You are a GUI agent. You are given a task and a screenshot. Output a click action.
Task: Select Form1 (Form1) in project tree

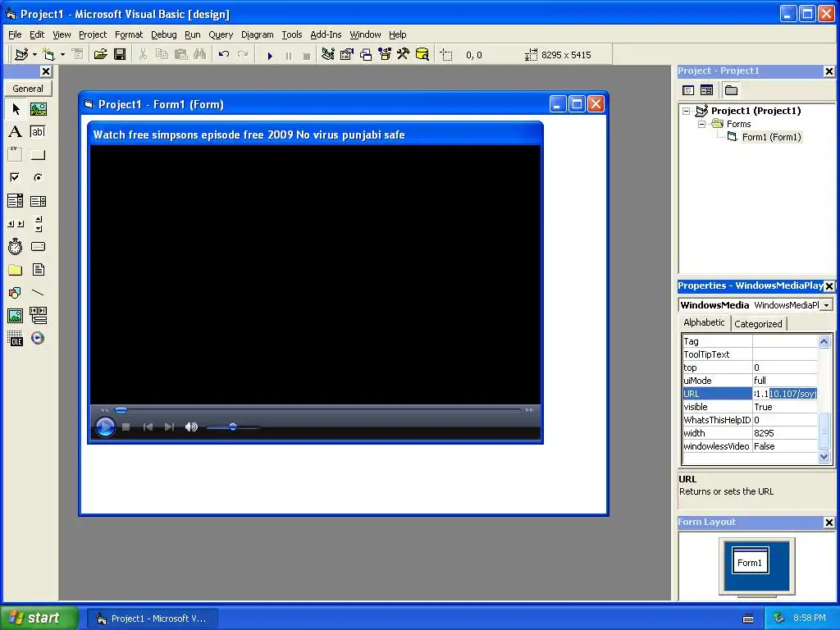click(x=771, y=137)
